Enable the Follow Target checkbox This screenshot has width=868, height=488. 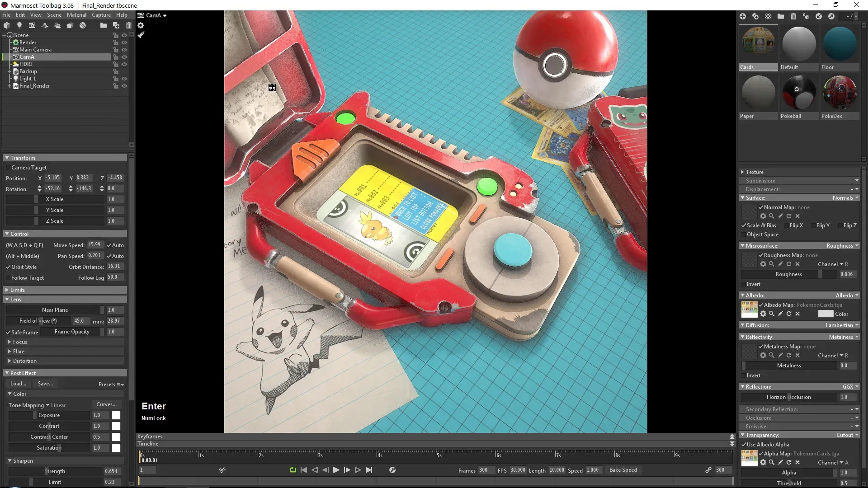coord(8,278)
